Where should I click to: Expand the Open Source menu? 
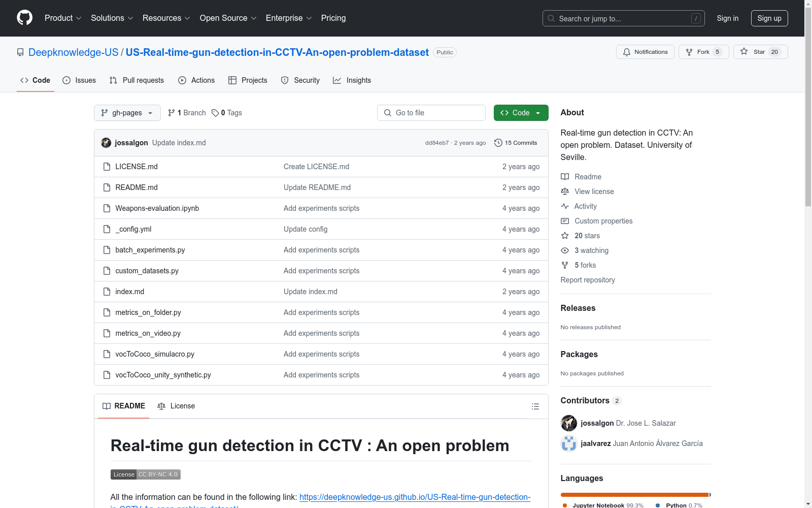(228, 18)
